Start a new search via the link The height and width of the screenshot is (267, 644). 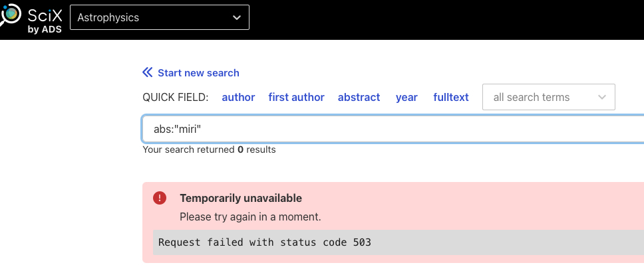point(198,73)
